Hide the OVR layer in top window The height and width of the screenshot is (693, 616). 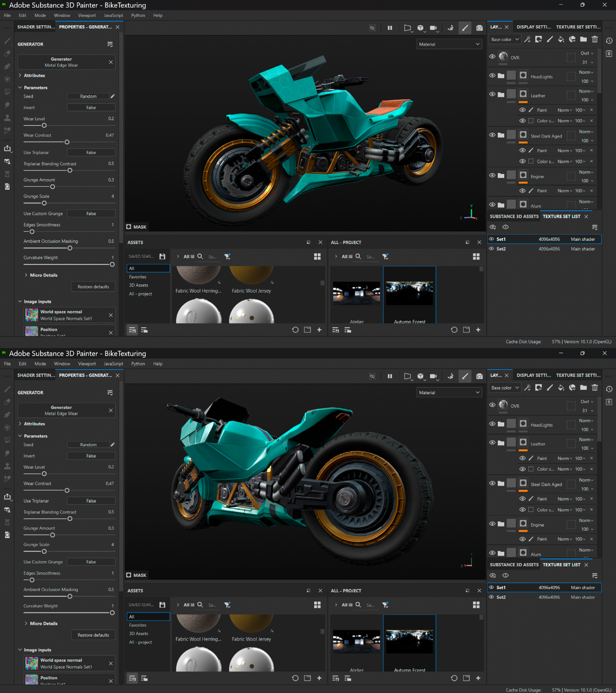point(492,56)
